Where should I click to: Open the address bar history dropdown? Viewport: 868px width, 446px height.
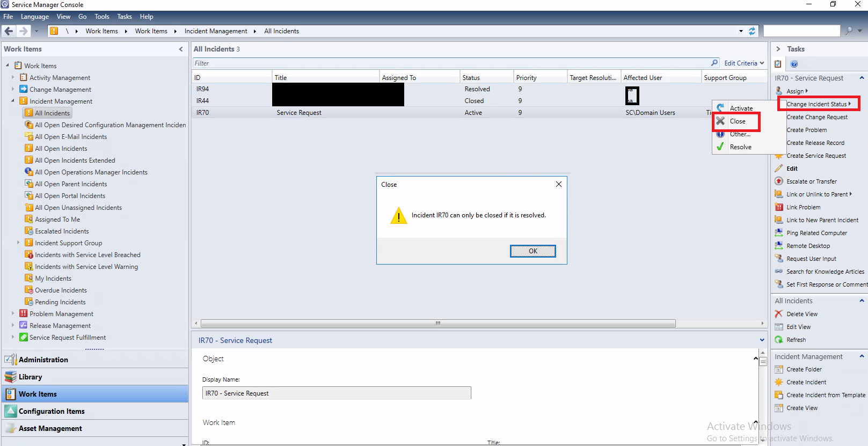(741, 31)
